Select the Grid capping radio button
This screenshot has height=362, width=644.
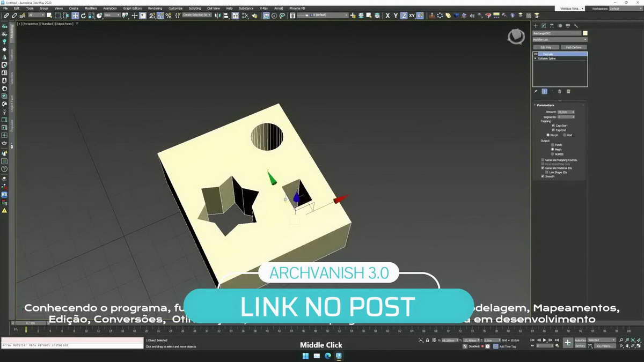pyautogui.click(x=565, y=135)
